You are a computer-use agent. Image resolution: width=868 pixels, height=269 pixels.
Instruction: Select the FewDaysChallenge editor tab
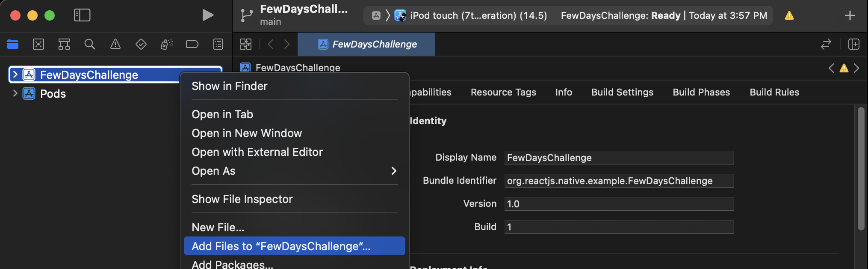[x=366, y=44]
